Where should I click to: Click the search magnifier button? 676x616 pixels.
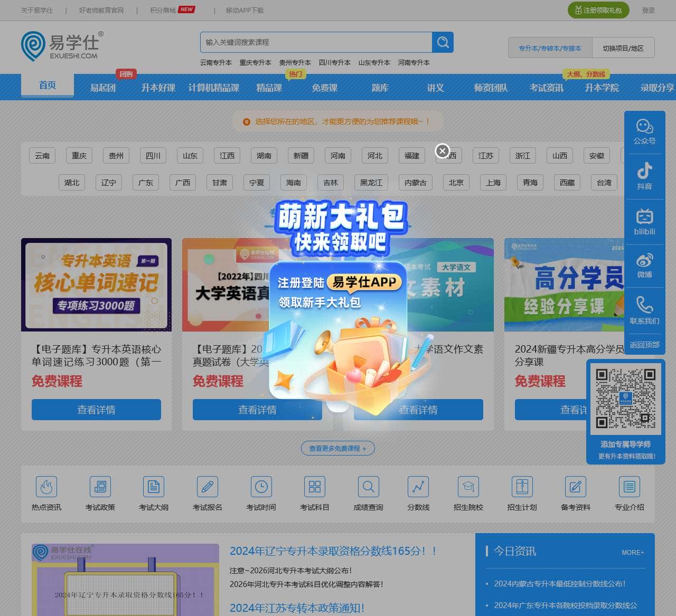[x=443, y=42]
